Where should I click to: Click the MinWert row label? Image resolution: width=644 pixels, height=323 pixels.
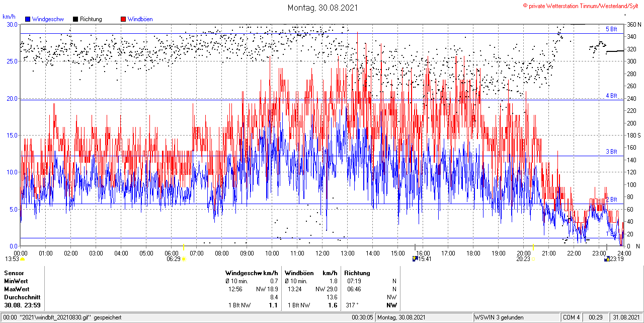coord(16,281)
